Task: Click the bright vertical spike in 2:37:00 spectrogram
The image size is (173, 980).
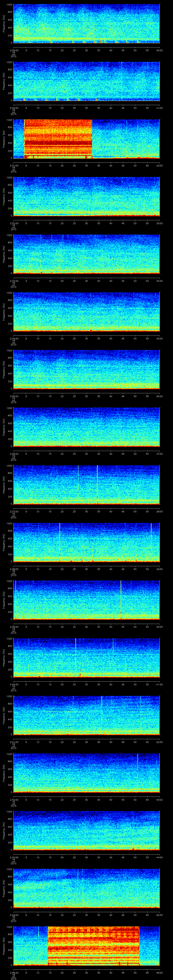Action: click(97, 485)
